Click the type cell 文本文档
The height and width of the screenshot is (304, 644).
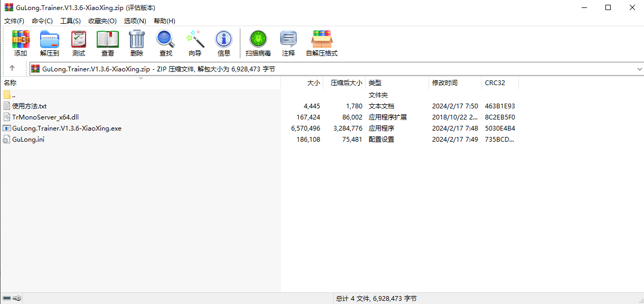tap(381, 106)
